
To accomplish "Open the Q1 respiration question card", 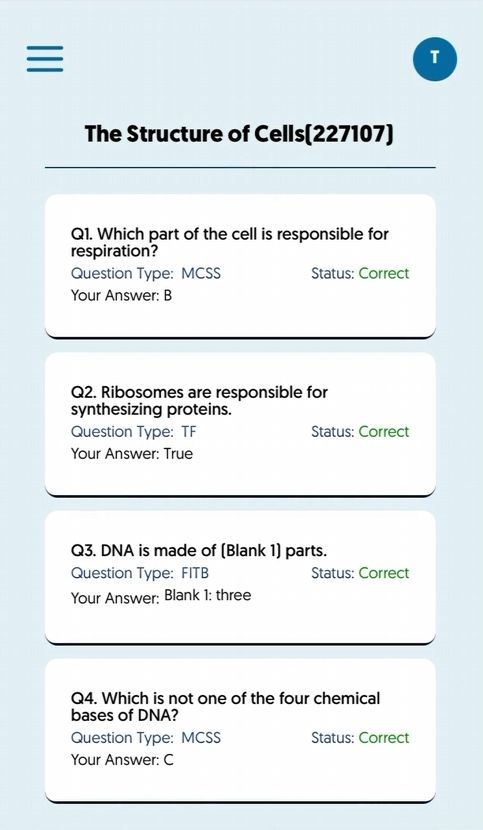I will tap(240, 266).
